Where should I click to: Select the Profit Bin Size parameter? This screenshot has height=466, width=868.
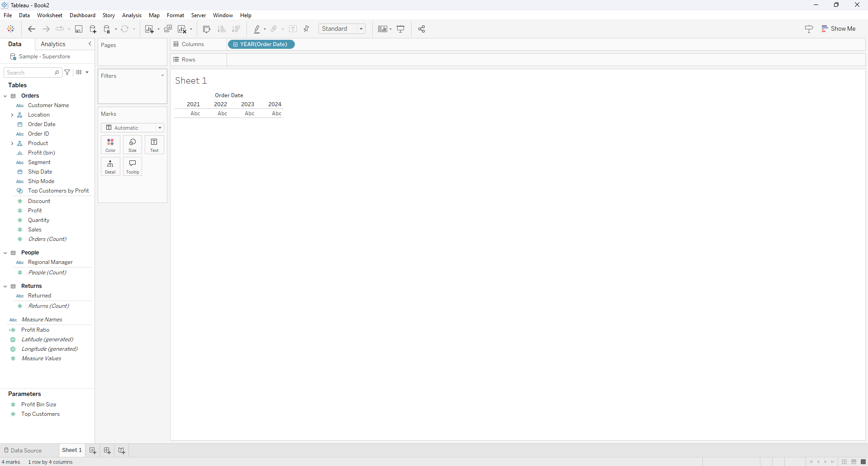tap(39, 405)
